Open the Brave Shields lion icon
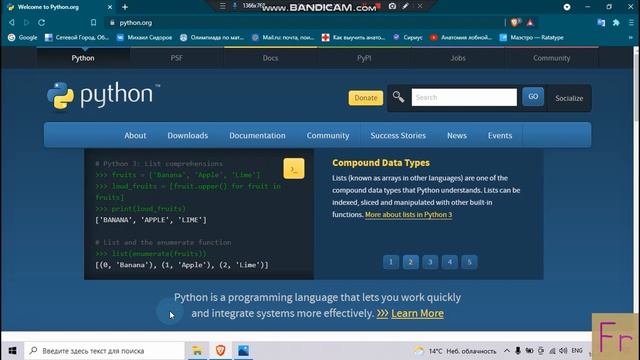Screen dimensions: 640x360 point(515,22)
